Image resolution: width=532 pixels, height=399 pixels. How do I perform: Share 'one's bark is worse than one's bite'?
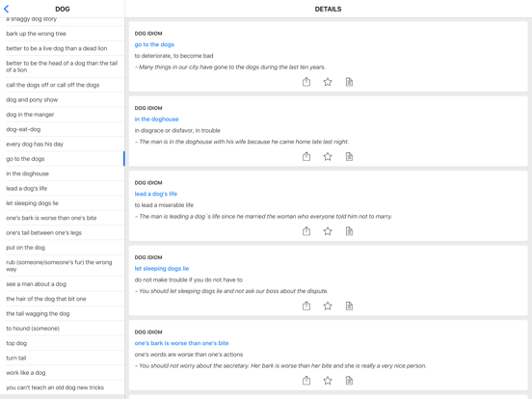click(x=306, y=381)
